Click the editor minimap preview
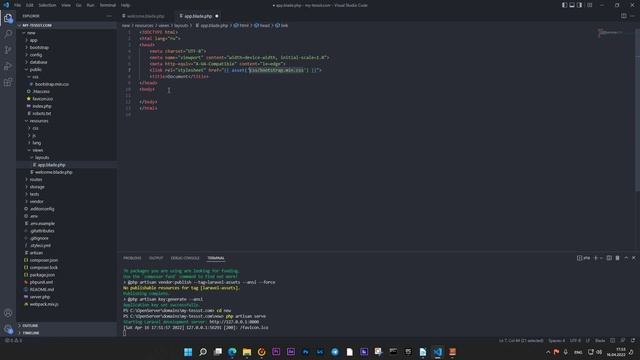Image resolution: width=640 pixels, height=360 pixels. click(x=610, y=33)
